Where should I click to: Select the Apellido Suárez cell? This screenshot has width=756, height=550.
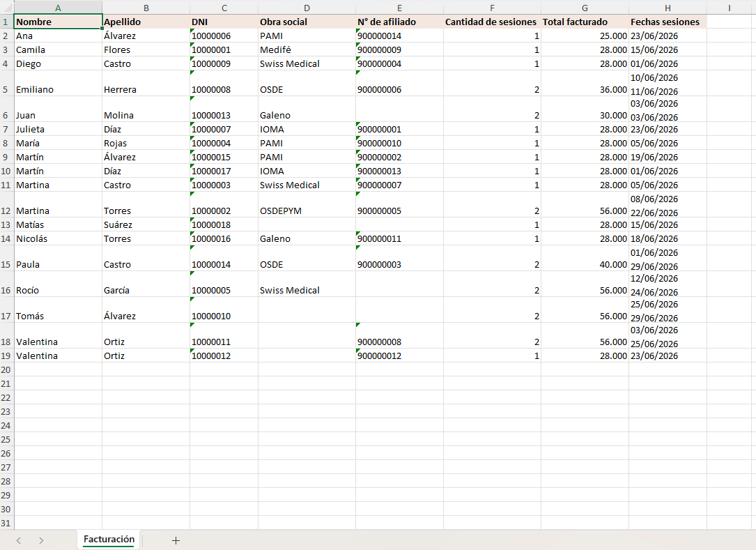click(x=146, y=225)
